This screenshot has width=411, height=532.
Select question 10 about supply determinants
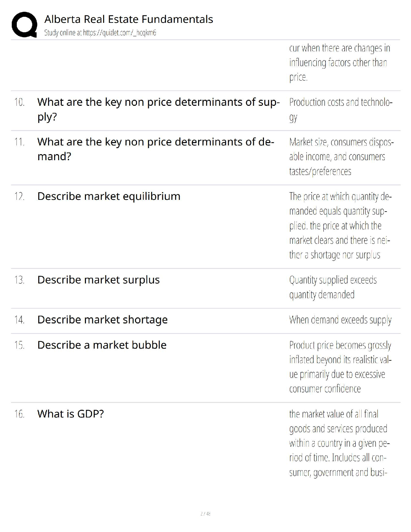point(158,109)
